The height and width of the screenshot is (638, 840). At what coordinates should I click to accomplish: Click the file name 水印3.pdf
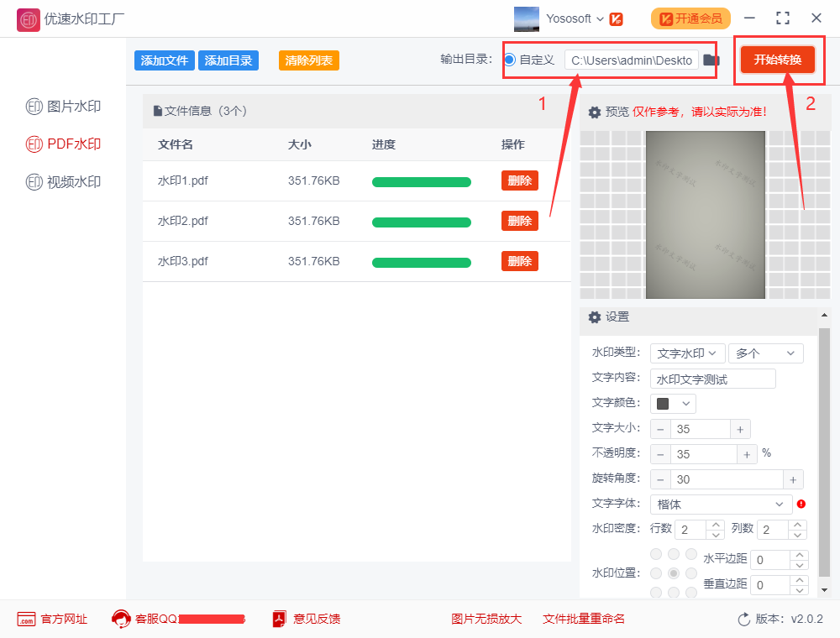click(182, 261)
